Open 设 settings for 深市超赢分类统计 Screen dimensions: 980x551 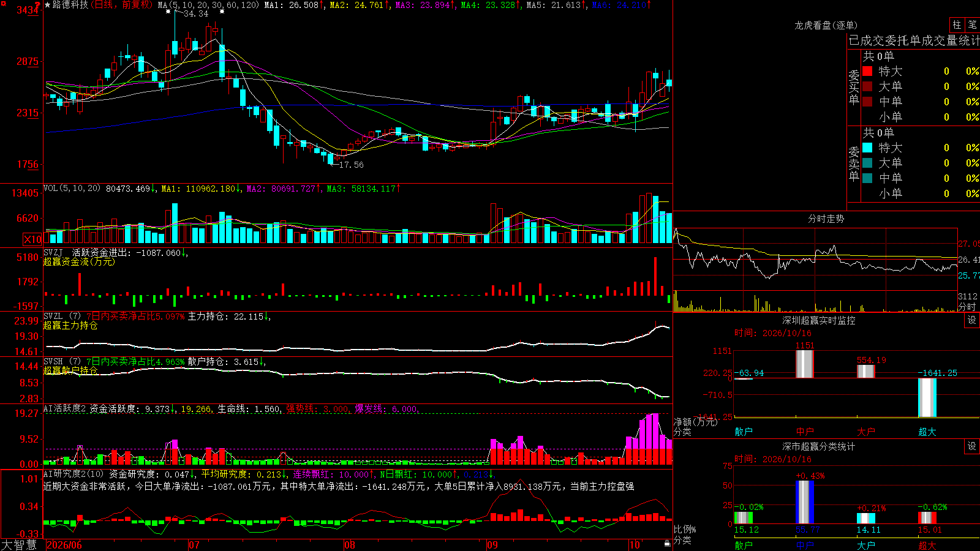tap(972, 446)
